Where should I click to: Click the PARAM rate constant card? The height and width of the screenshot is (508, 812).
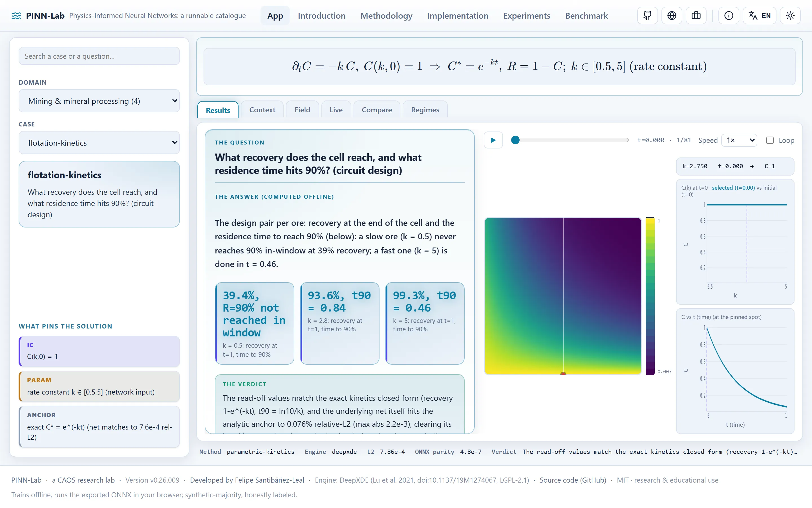coord(99,386)
